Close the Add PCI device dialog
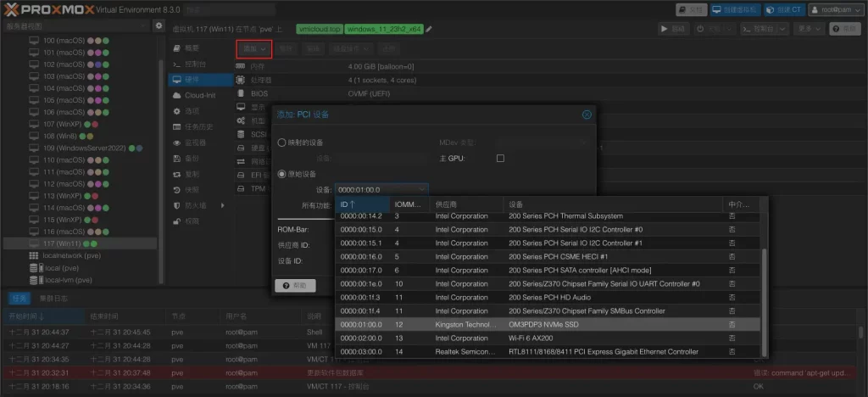The image size is (868, 397). (x=587, y=115)
